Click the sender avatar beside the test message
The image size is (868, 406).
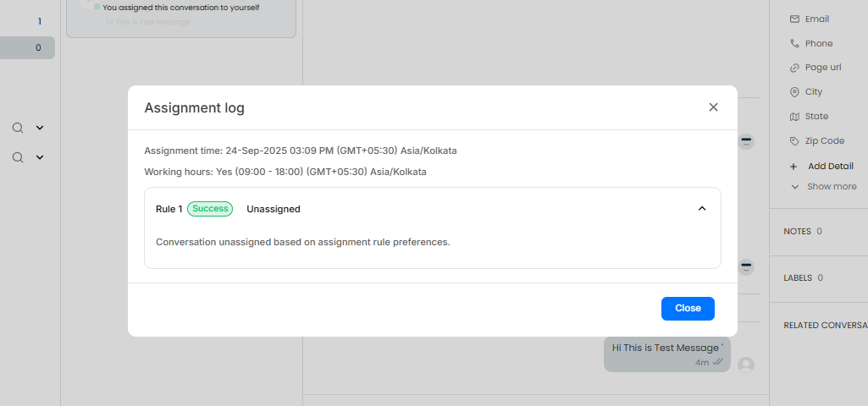[746, 365]
